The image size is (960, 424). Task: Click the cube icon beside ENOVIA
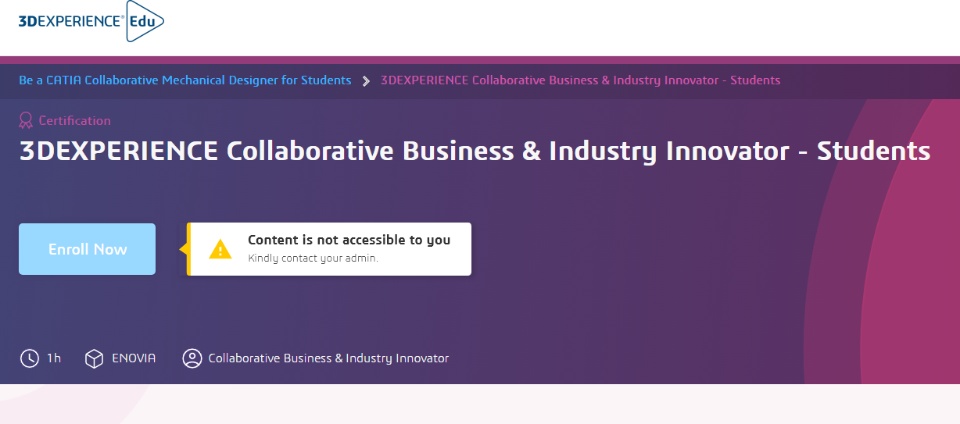coord(94,358)
